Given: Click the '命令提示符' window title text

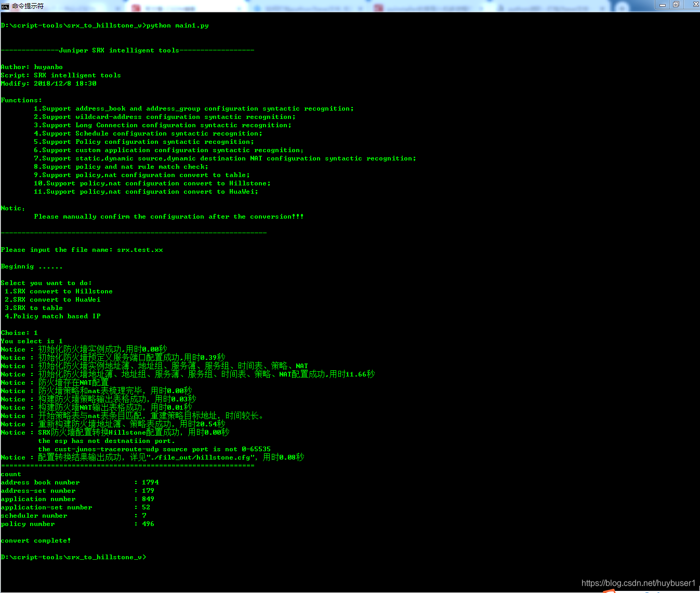Looking at the screenshot, I should [x=28, y=6].
